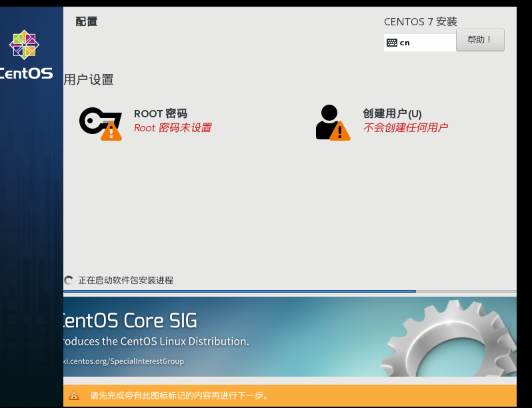
Task: Click the '请先完成带有此图标标记的内容再进行下一步。' message
Action: [179, 395]
